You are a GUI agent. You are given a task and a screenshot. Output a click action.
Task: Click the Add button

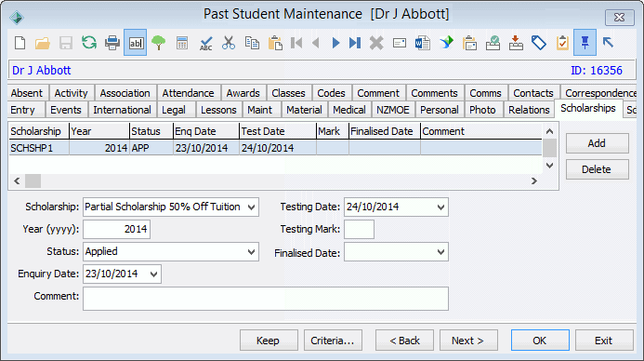(x=598, y=143)
